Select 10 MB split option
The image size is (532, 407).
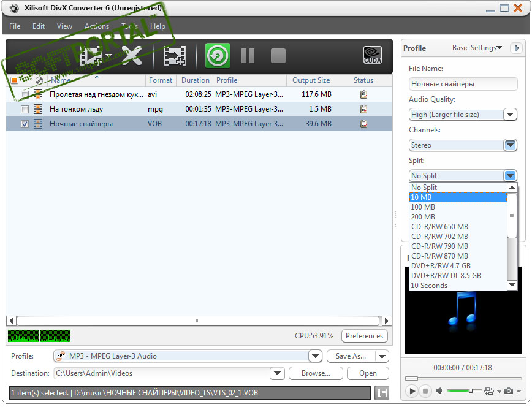tap(458, 197)
